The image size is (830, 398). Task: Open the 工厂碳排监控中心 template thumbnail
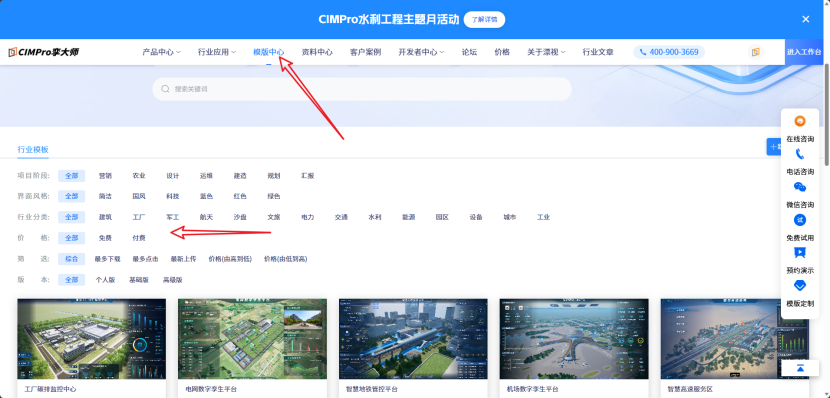pyautogui.click(x=92, y=339)
